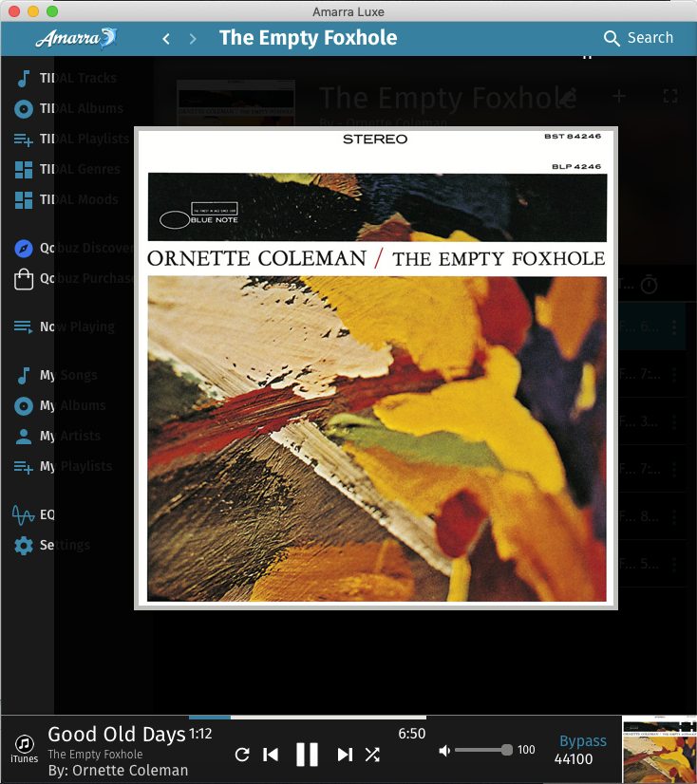Click The Empty Foxhole header title
The height and width of the screenshot is (784, 697).
(309, 38)
